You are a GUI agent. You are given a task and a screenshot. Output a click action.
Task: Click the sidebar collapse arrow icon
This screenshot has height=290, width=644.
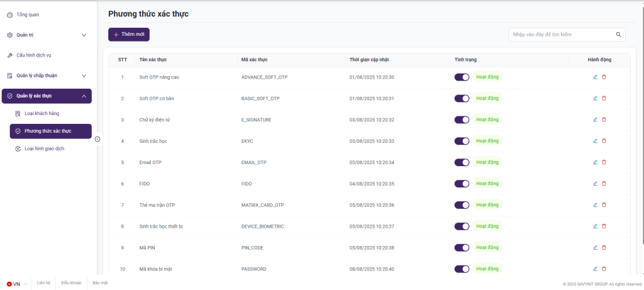[97, 139]
